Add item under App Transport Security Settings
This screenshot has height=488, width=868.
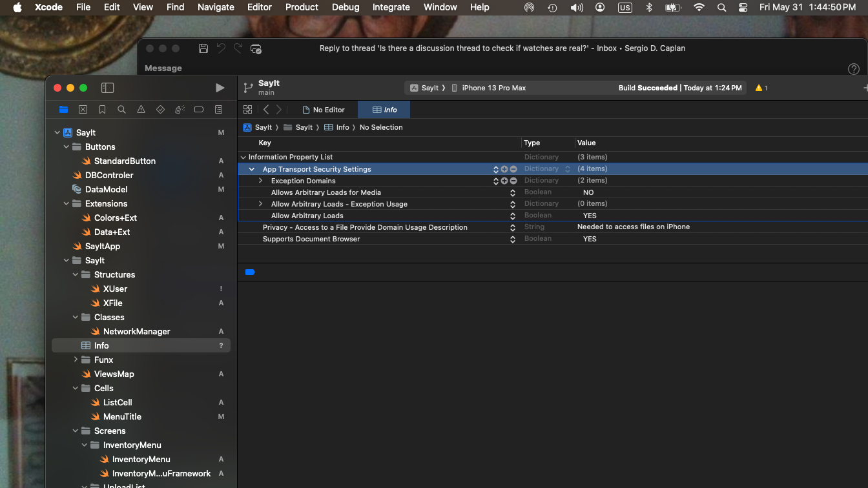point(504,169)
